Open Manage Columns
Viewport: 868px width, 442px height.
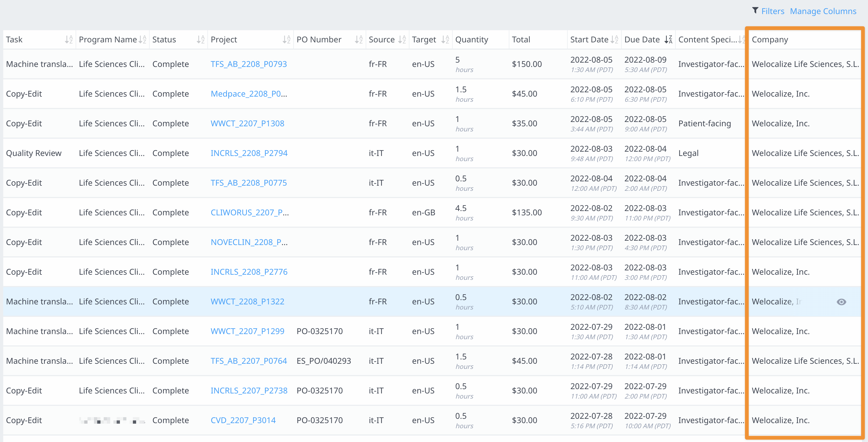tap(823, 11)
